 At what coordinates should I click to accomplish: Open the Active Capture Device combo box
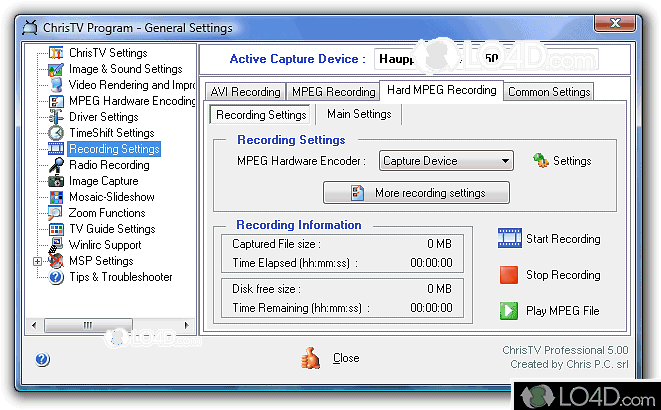pos(486,59)
